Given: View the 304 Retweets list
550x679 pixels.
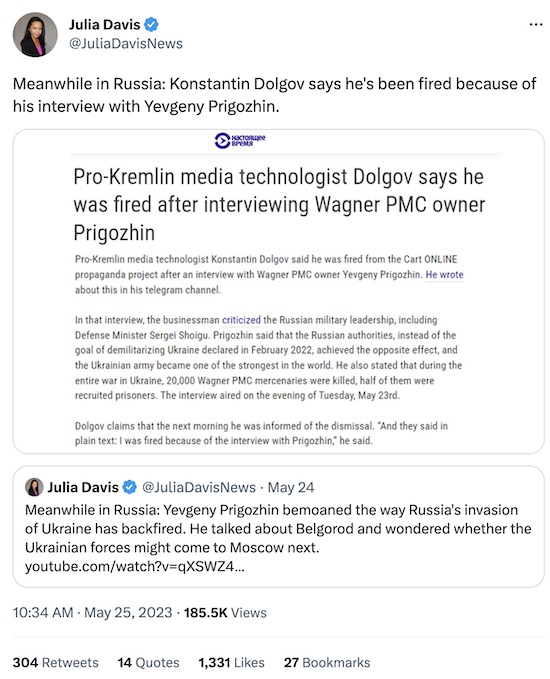Looking at the screenshot, I should (55, 663).
